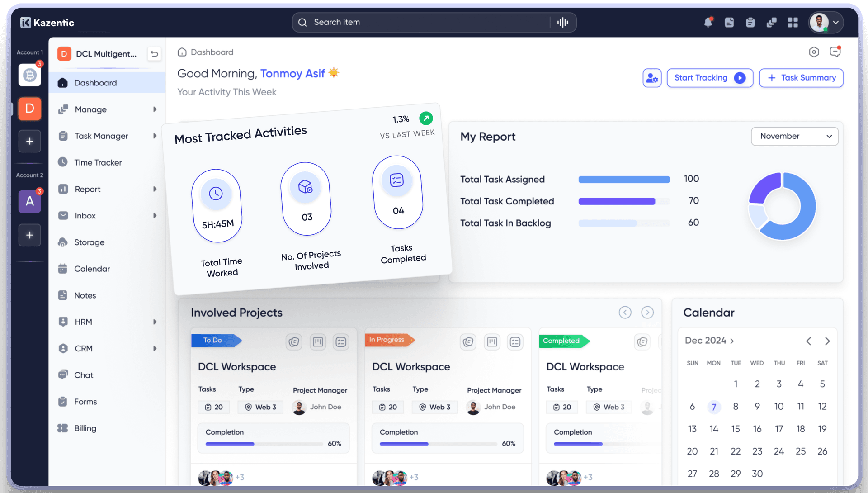Click the checklist icon in Tasks Completed
This screenshot has width=868, height=493.
coord(396,180)
